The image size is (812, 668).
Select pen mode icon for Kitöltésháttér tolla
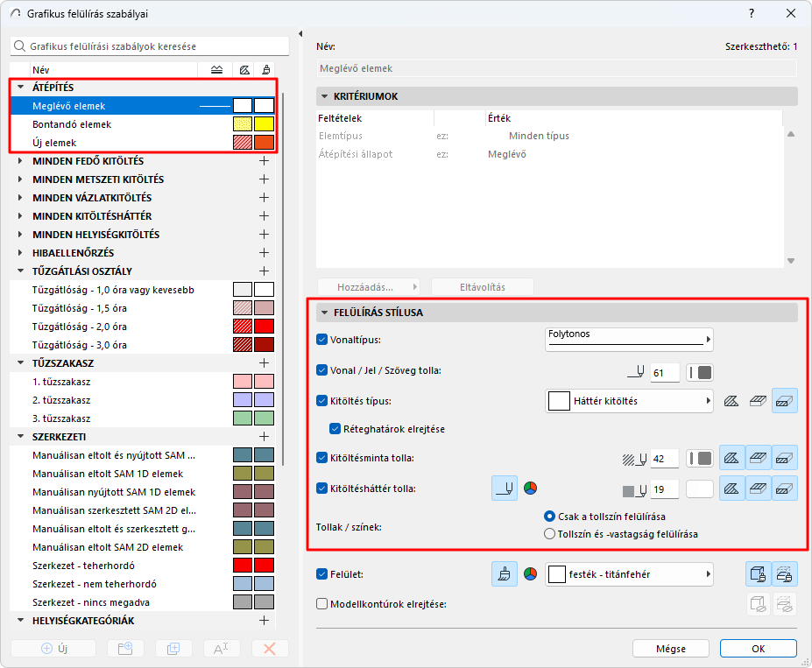(505, 489)
